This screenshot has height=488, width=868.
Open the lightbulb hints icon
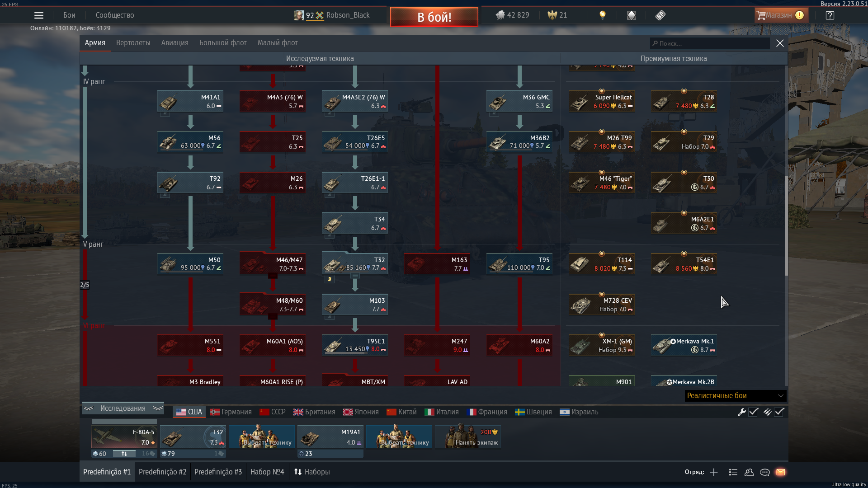click(x=602, y=15)
